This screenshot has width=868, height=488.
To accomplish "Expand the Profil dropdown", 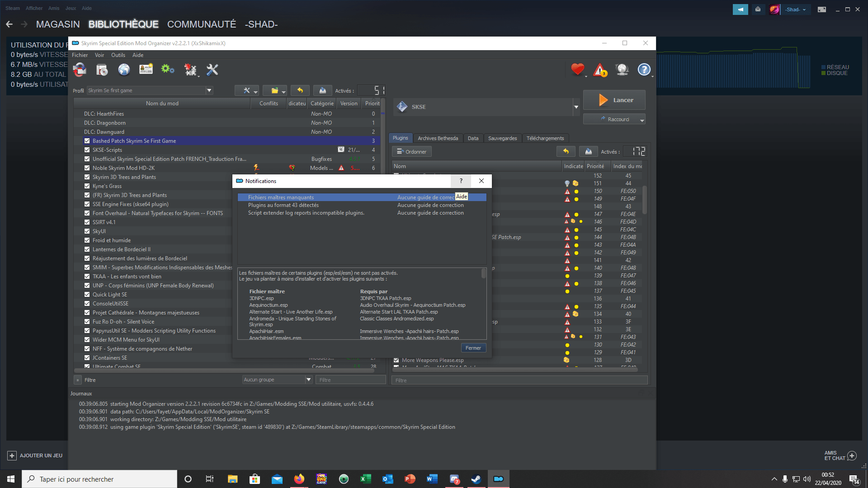I will coord(209,90).
